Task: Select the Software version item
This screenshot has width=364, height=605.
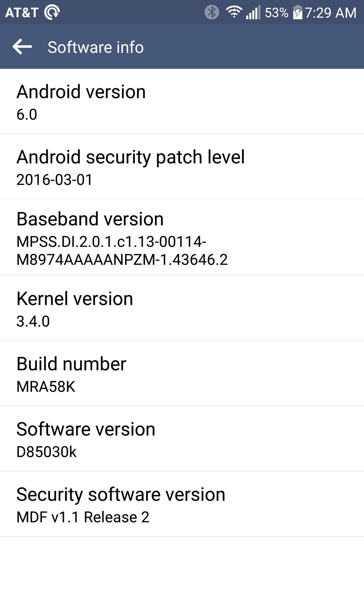Action: point(182,439)
